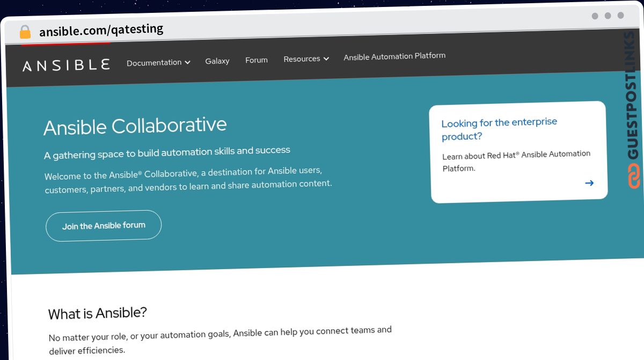Click the blue arrow in enterprise card
Screen dimensions: 644x360
point(589,183)
